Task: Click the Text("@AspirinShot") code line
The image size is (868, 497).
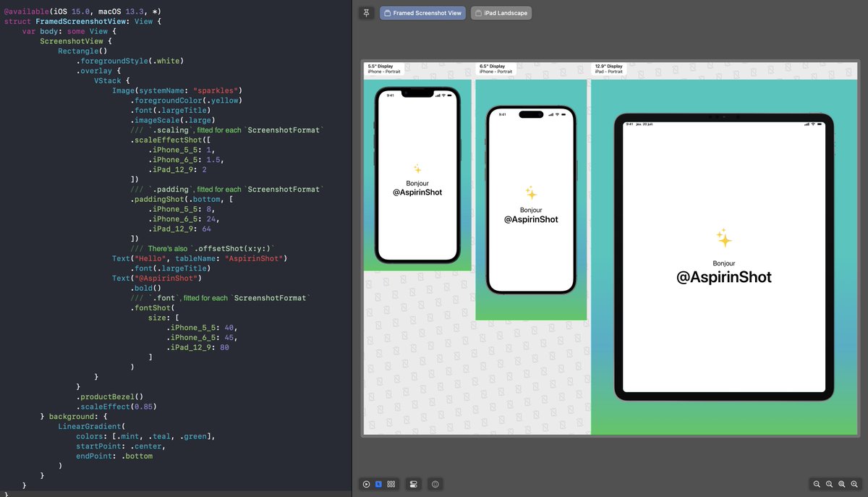Action: [158, 278]
